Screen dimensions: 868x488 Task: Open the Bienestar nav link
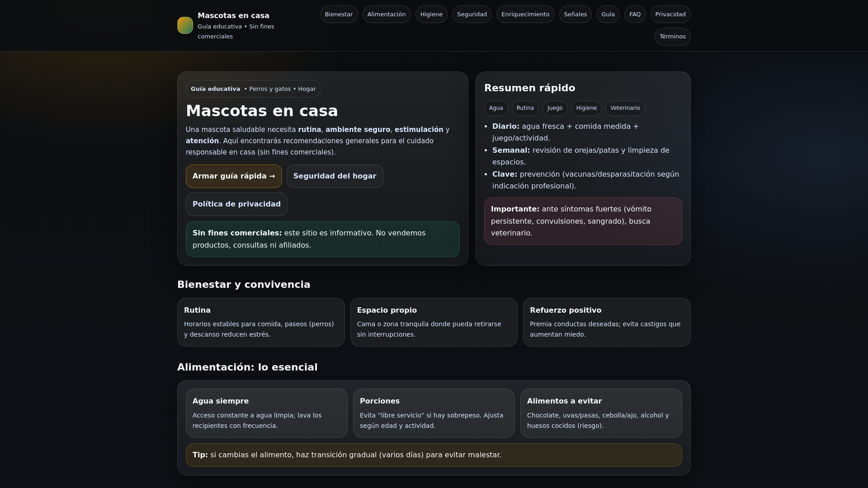click(339, 14)
